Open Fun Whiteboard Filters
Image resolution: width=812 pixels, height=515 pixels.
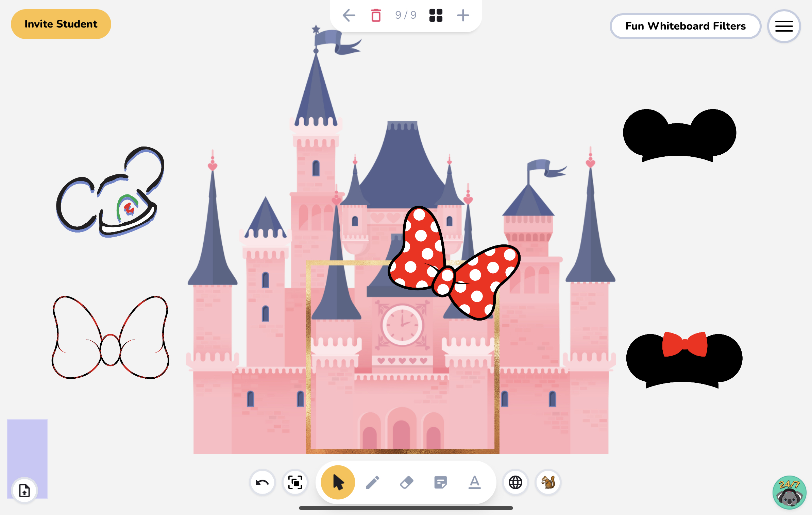pyautogui.click(x=686, y=26)
